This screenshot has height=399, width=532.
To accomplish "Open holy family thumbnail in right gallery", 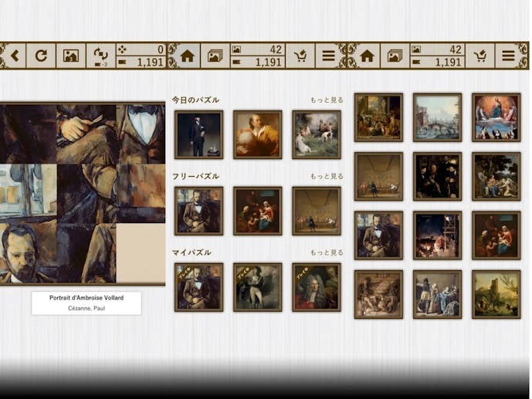I will pyautogui.click(x=496, y=235).
